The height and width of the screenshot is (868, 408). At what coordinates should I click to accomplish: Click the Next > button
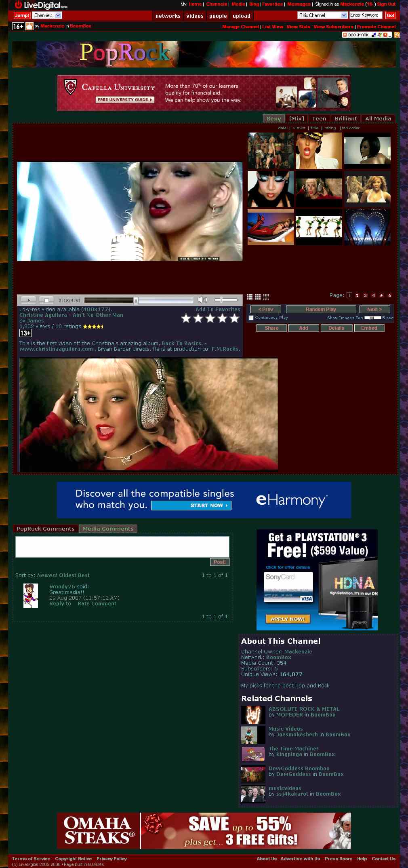(374, 310)
